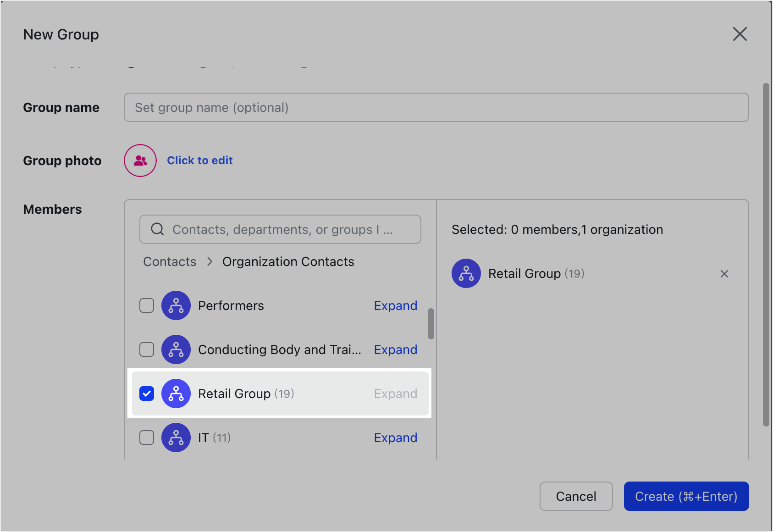773x532 pixels.
Task: Click the search magnifier icon
Action: click(x=157, y=229)
